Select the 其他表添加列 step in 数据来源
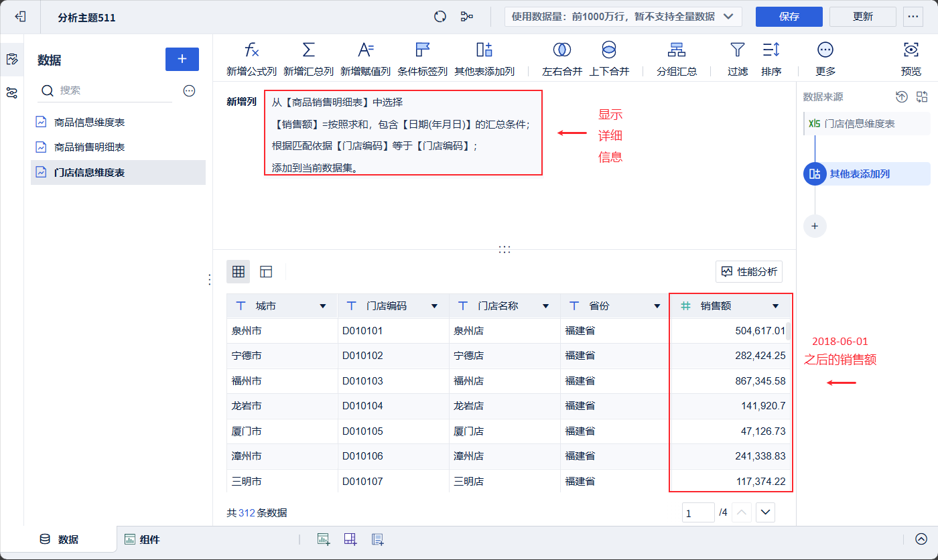Viewport: 938px width, 560px height. [867, 173]
